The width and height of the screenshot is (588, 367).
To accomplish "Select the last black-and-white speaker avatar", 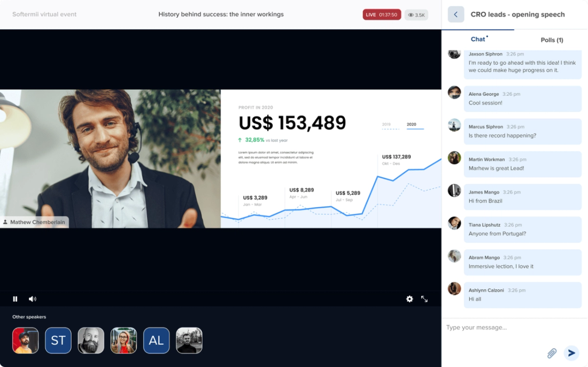I will [x=189, y=340].
